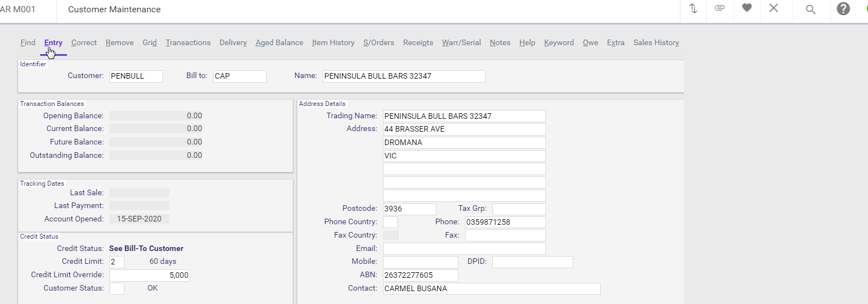Select Help in the menu bar
Image resolution: width=868 pixels, height=304 pixels.
[527, 42]
